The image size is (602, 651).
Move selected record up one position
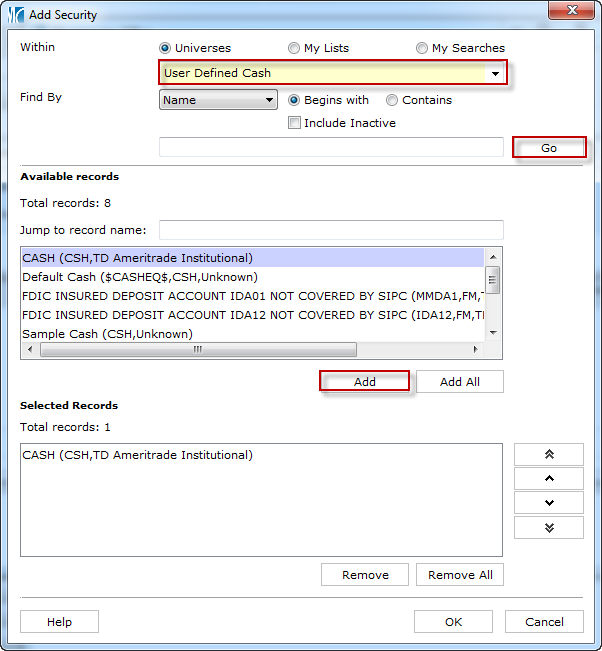click(548, 478)
